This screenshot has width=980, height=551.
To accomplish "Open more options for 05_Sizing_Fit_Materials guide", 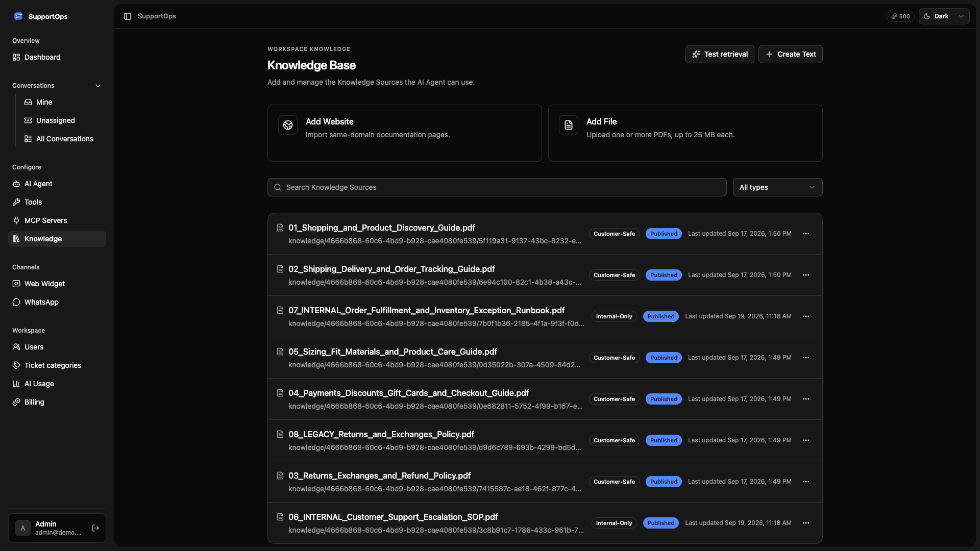I will click(806, 358).
